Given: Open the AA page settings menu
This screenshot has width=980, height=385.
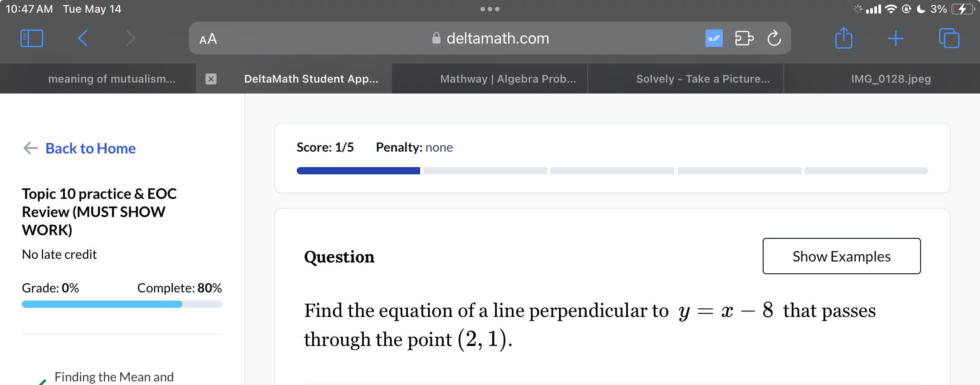Looking at the screenshot, I should tap(208, 39).
